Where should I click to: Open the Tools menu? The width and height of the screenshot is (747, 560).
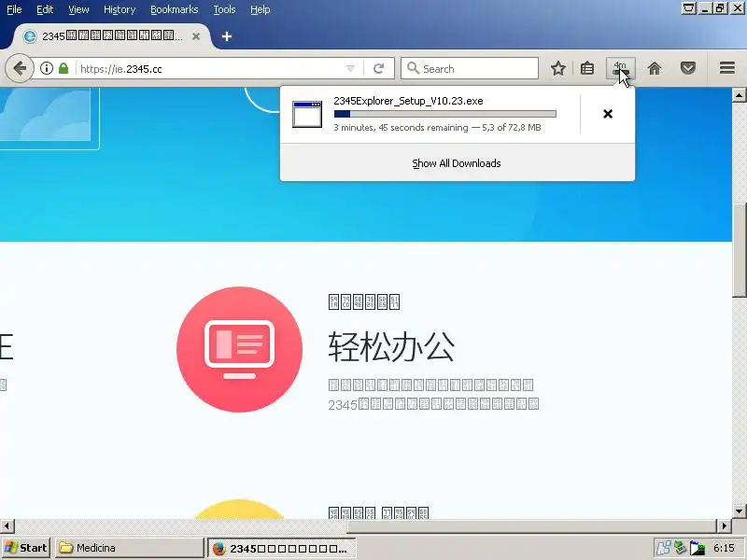(x=224, y=9)
